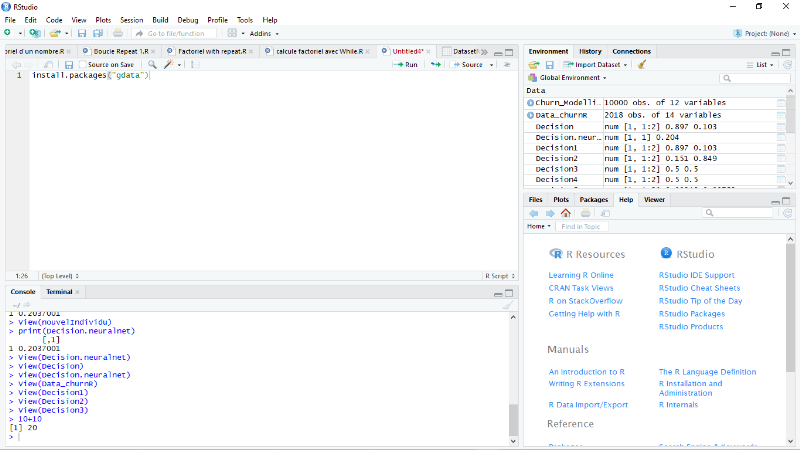Expand the Data_churnR object details

coord(531,115)
